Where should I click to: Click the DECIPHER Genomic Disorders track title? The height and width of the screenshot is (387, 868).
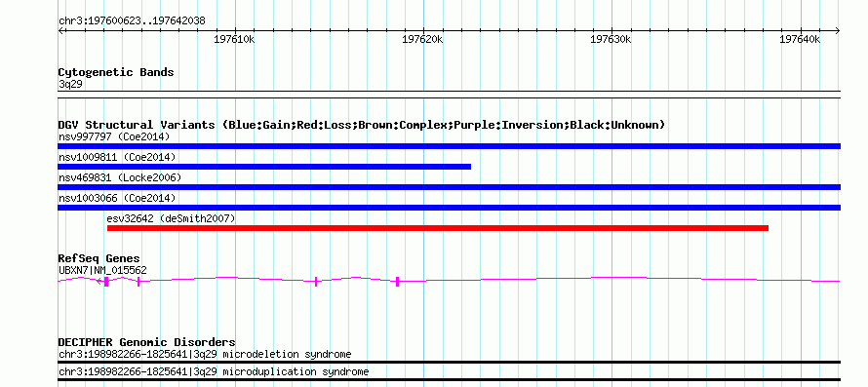[x=146, y=342]
